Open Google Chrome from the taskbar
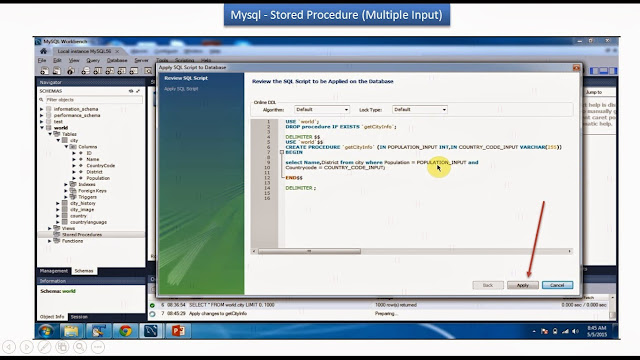The height and width of the screenshot is (360, 640). pyautogui.click(x=125, y=330)
